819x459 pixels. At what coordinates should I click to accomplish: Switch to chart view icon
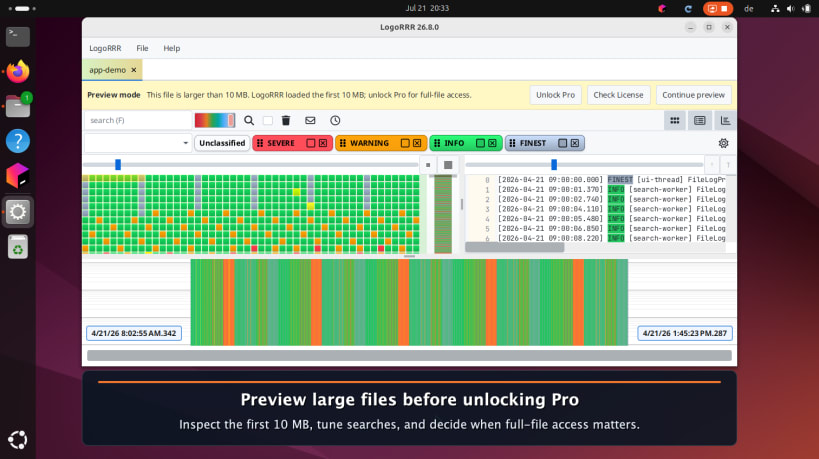(726, 121)
